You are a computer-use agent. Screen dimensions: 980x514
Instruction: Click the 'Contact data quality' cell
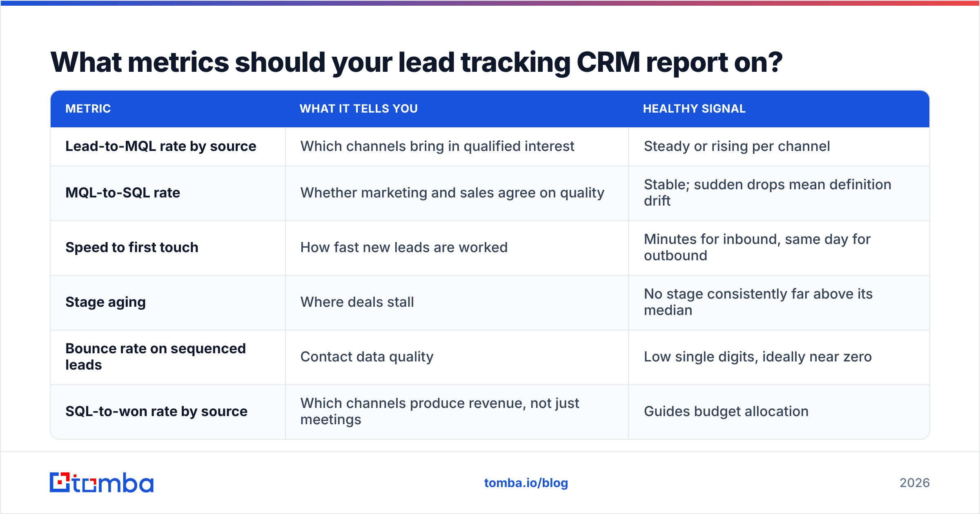tap(457, 357)
